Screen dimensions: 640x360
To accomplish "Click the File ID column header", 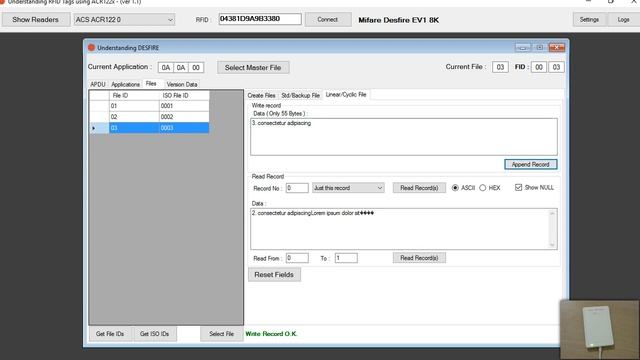I will click(134, 96).
